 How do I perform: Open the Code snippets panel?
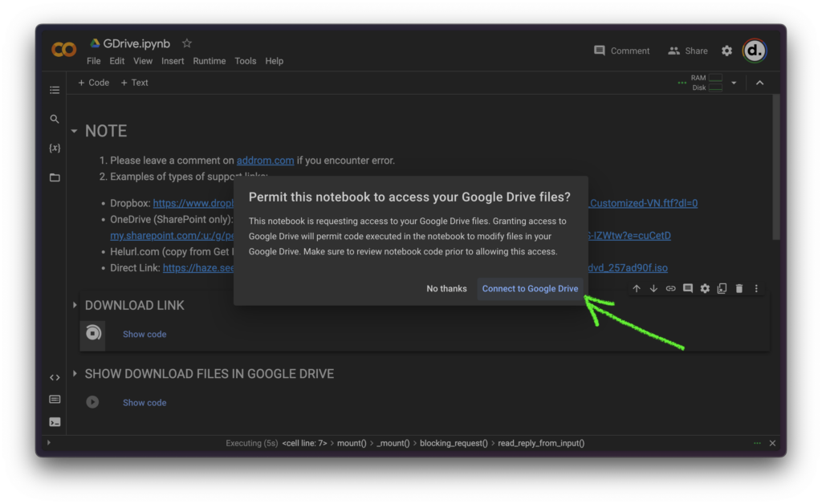[55, 377]
